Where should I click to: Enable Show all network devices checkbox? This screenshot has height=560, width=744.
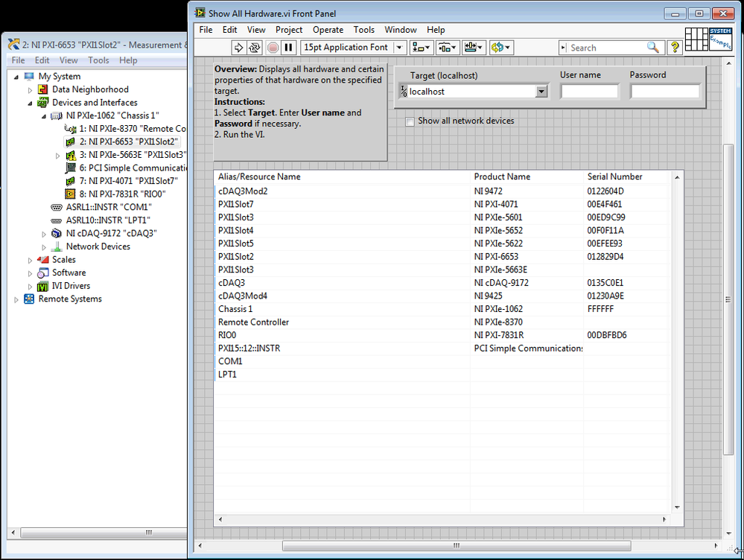click(410, 121)
